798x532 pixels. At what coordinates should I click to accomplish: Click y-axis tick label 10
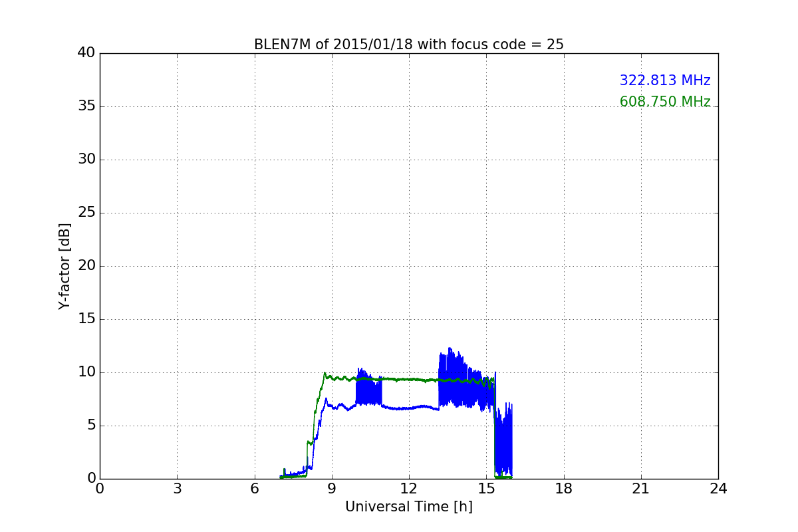[x=86, y=372]
